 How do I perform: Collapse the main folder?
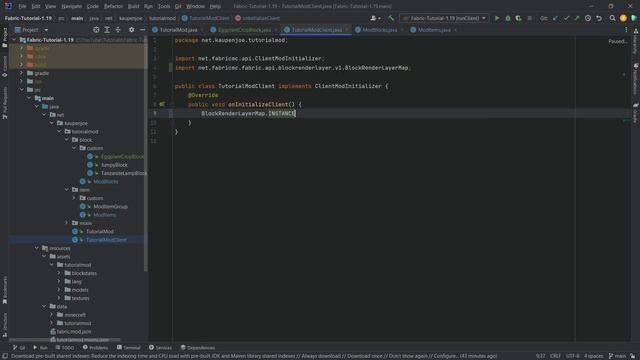(x=29, y=98)
